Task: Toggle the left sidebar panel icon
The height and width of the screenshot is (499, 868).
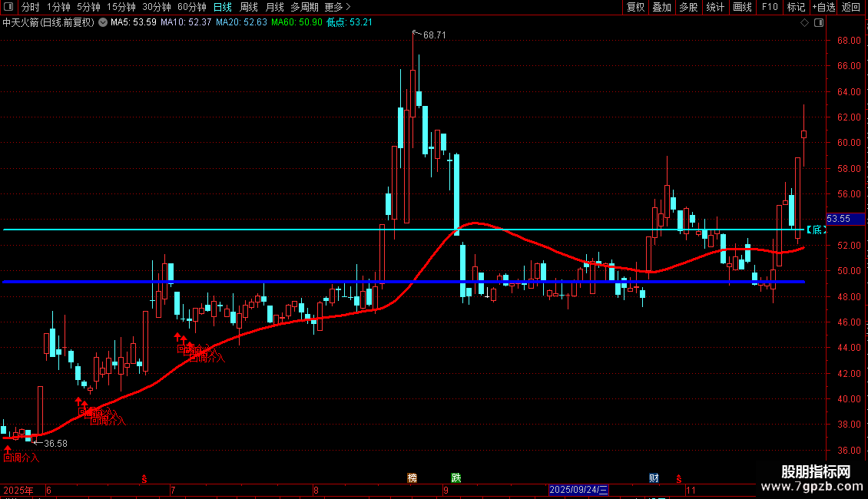Action: [8, 7]
